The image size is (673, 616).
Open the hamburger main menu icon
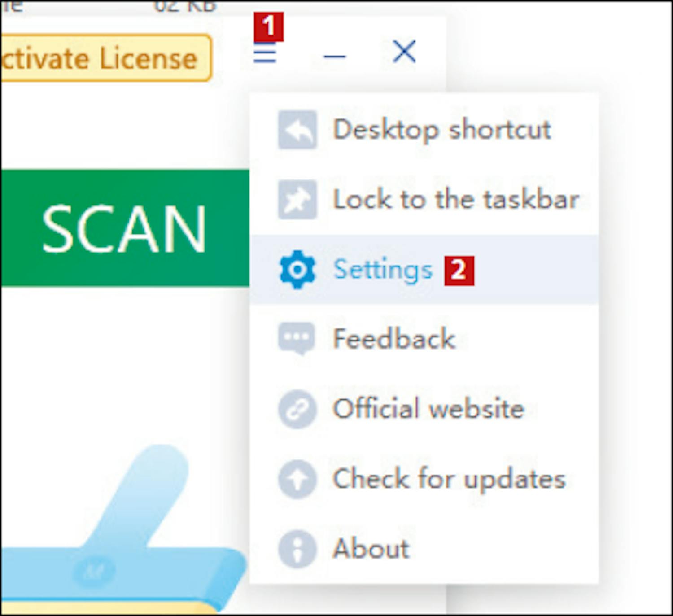(265, 55)
